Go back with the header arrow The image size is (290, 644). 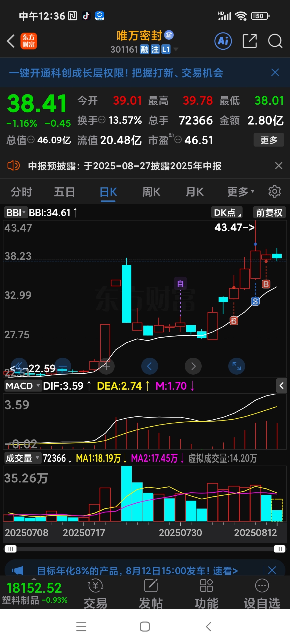click(x=11, y=41)
